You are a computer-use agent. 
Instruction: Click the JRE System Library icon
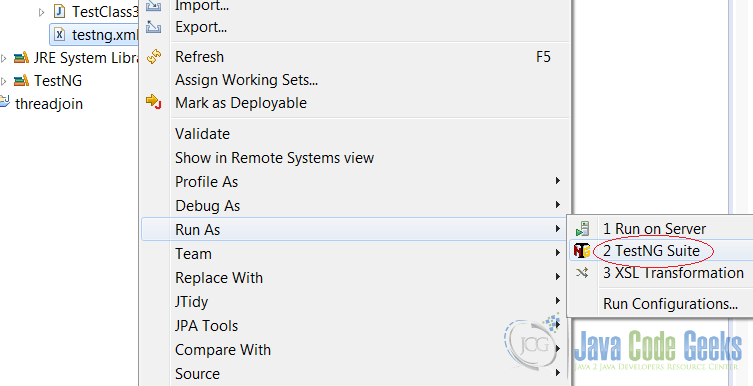click(21, 58)
